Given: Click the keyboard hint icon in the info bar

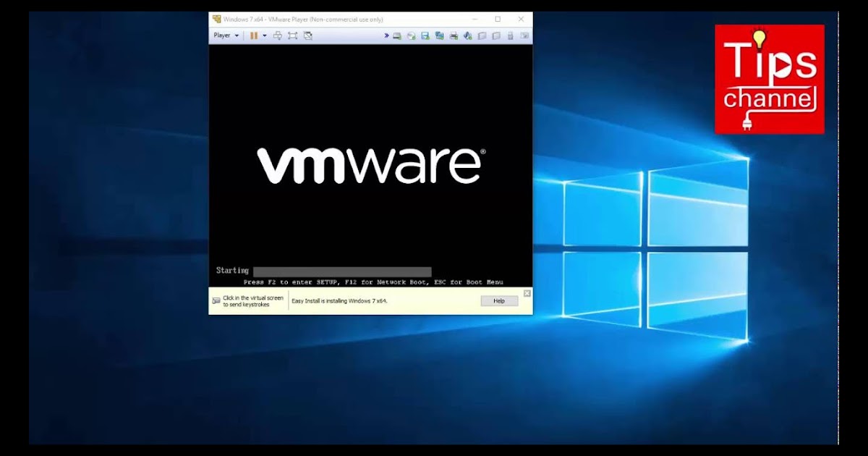Looking at the screenshot, I should (x=216, y=300).
